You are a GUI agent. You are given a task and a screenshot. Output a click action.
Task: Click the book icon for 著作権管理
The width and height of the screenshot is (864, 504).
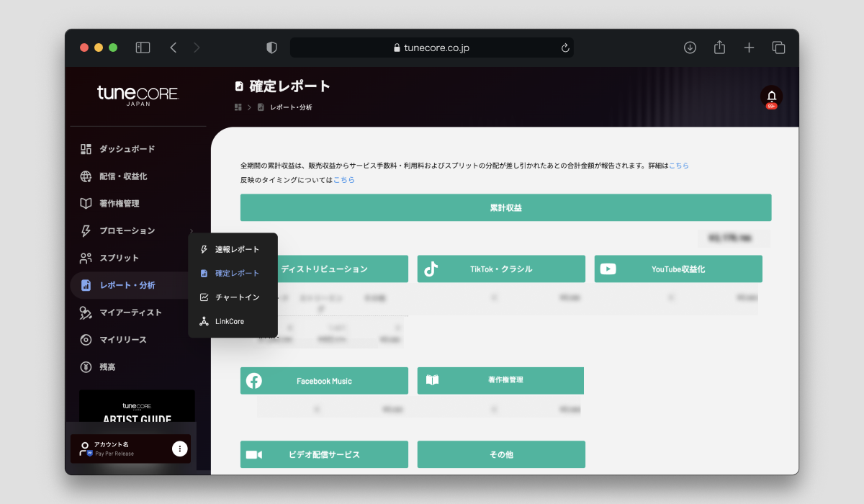[86, 203]
